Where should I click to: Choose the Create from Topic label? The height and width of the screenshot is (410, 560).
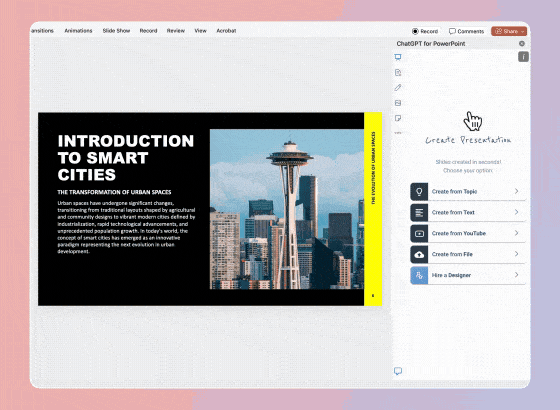[x=454, y=191]
